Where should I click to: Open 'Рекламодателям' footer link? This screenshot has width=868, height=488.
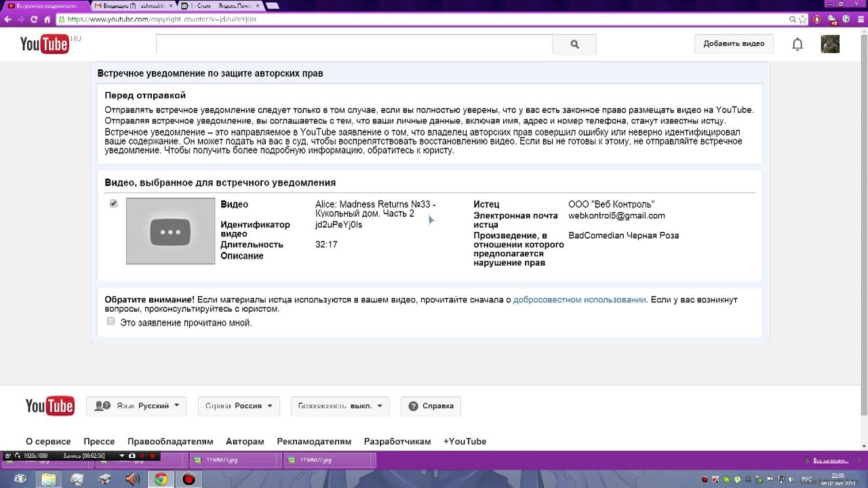[x=314, y=441]
